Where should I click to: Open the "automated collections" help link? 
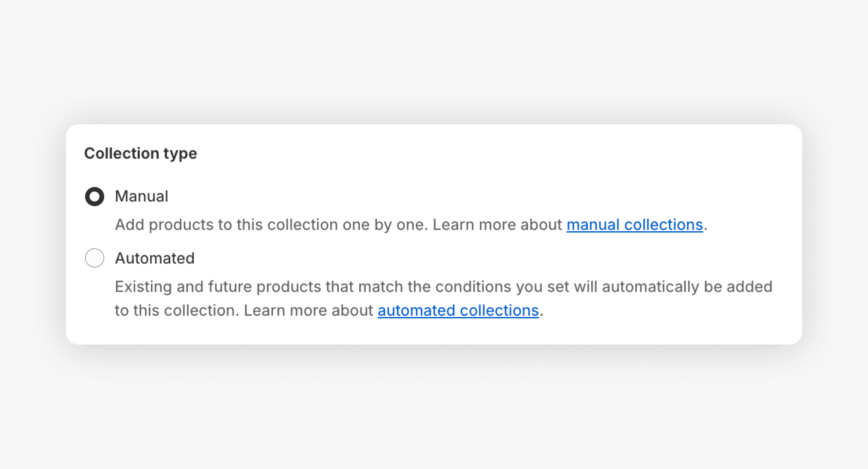click(x=458, y=311)
